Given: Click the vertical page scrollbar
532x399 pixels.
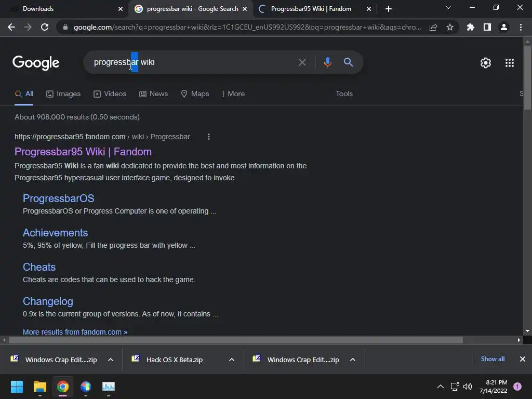Looking at the screenshot, I should [527, 78].
